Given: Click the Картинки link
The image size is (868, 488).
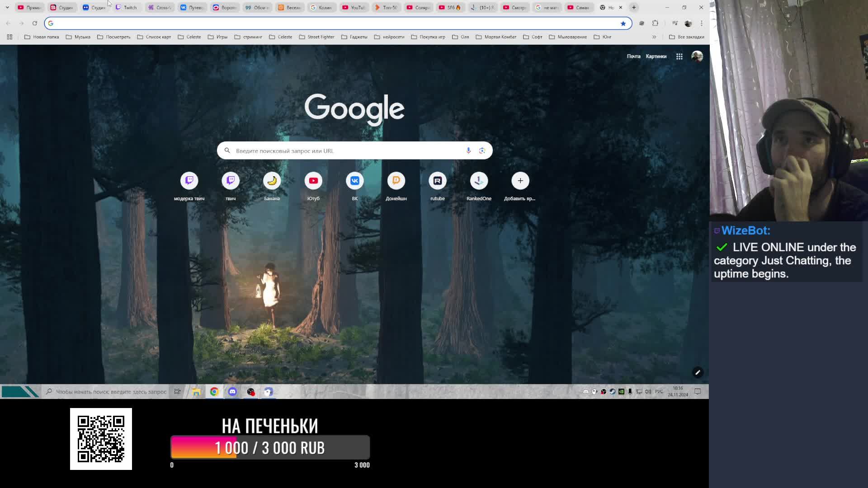Looking at the screenshot, I should (656, 56).
